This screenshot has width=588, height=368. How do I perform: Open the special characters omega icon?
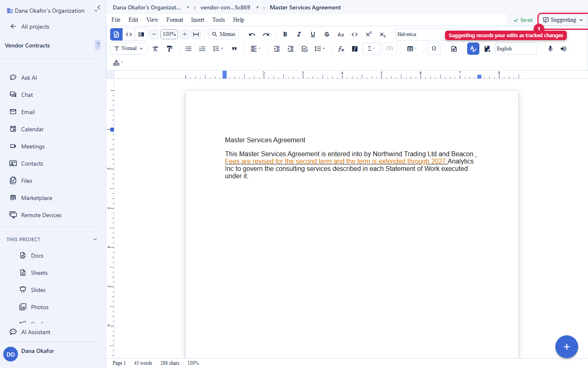[434, 49]
